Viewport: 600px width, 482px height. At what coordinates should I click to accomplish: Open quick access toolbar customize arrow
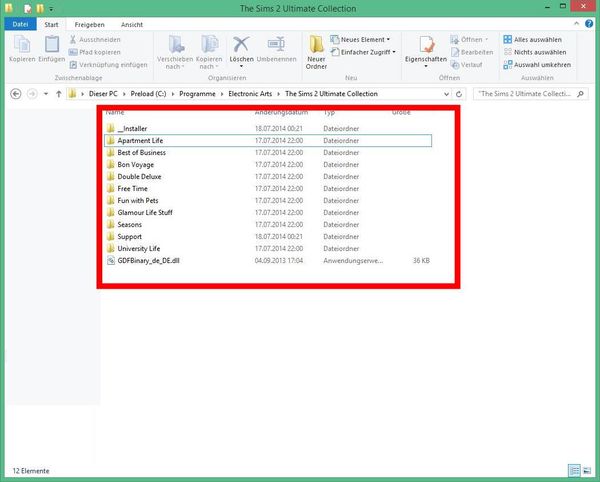pos(51,9)
